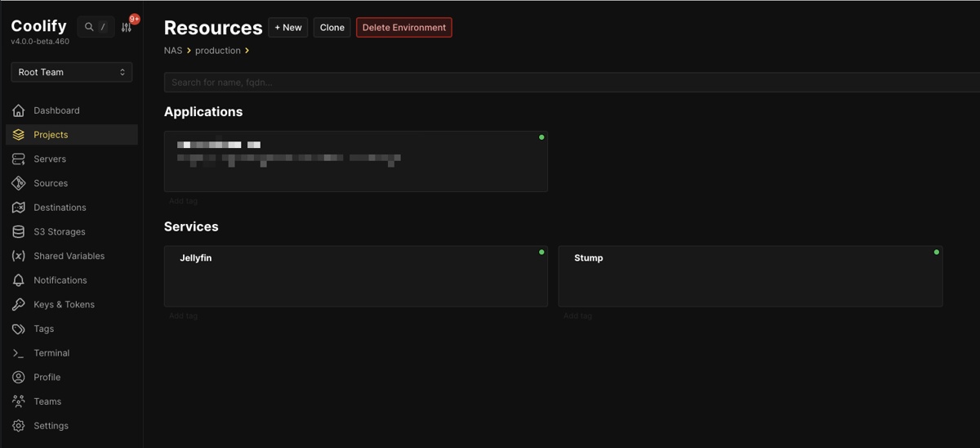The image size is (980, 448).
Task: Click the Servers icon in sidebar
Action: point(18,159)
